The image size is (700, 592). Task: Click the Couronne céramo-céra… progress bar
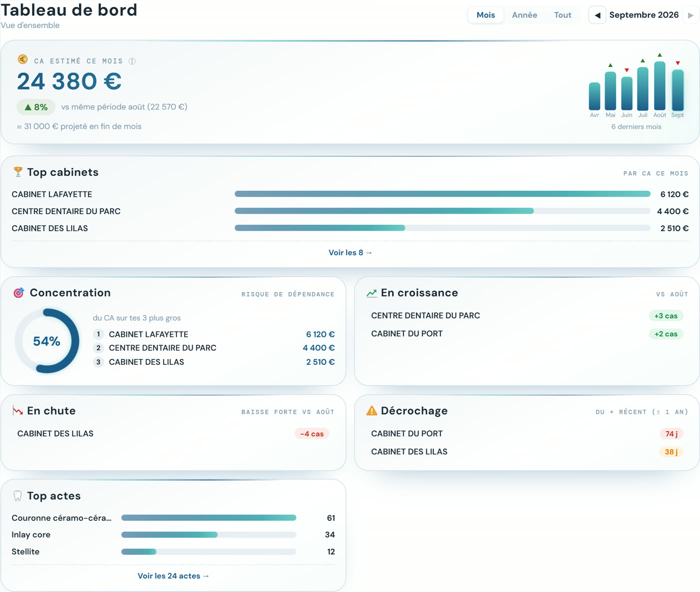(209, 518)
